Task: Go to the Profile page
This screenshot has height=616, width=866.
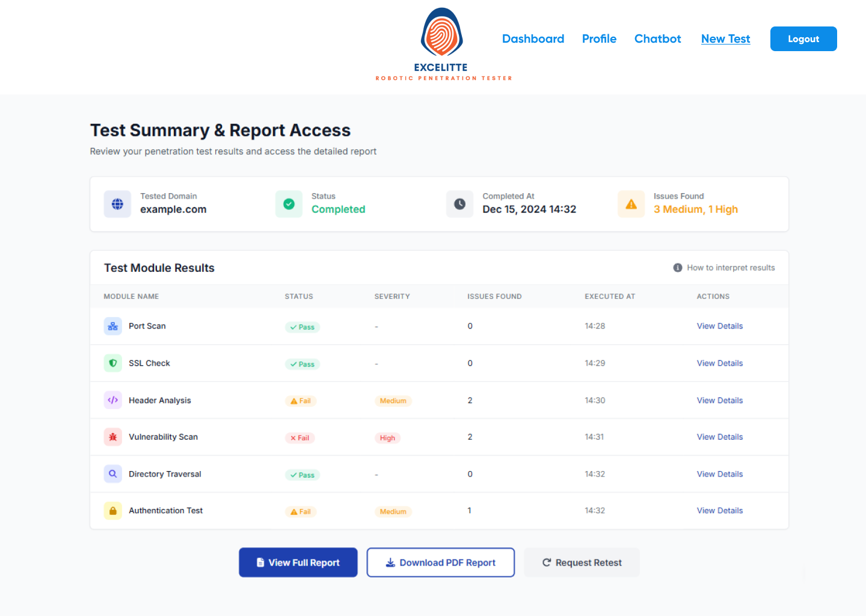Action: pyautogui.click(x=599, y=38)
